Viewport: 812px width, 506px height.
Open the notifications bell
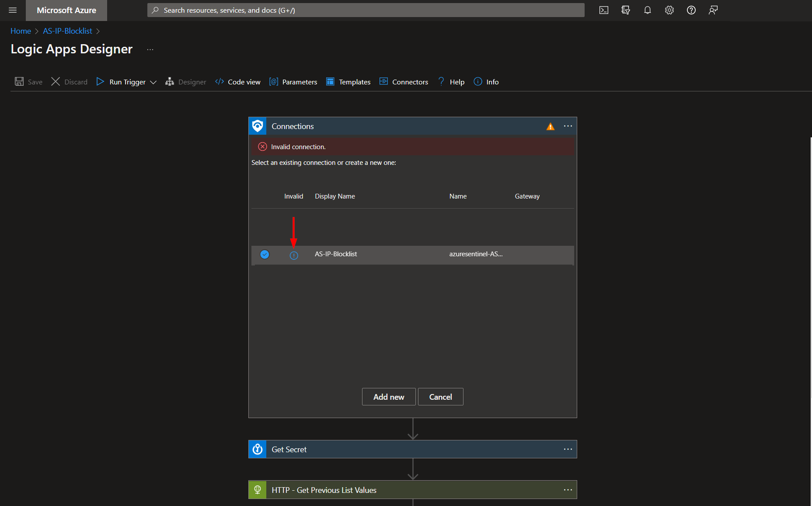648,10
